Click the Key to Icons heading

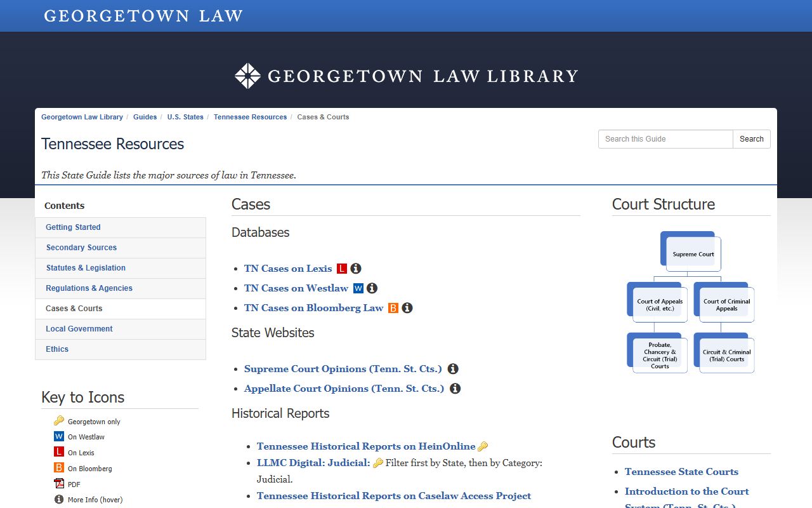(82, 398)
